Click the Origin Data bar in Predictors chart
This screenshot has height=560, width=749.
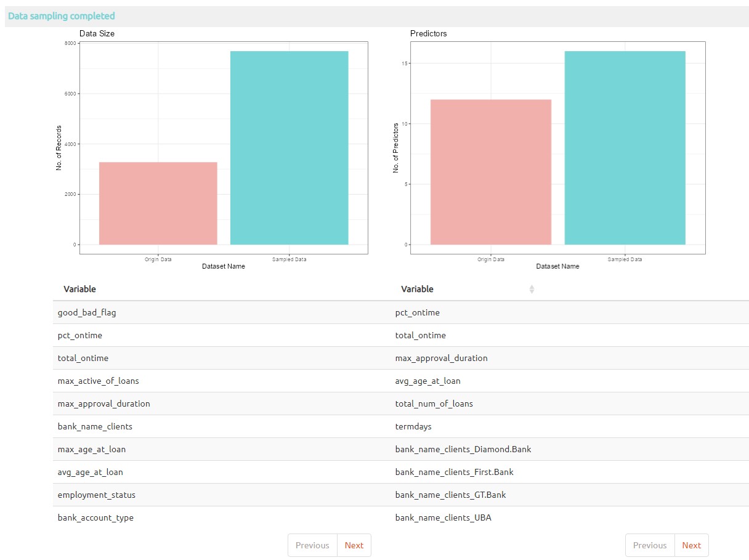click(490, 172)
